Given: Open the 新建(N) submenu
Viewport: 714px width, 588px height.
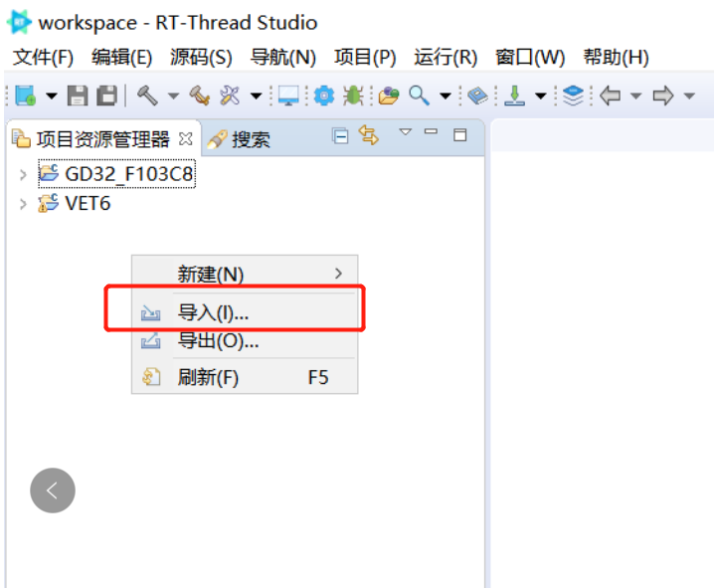Looking at the screenshot, I should [x=245, y=275].
